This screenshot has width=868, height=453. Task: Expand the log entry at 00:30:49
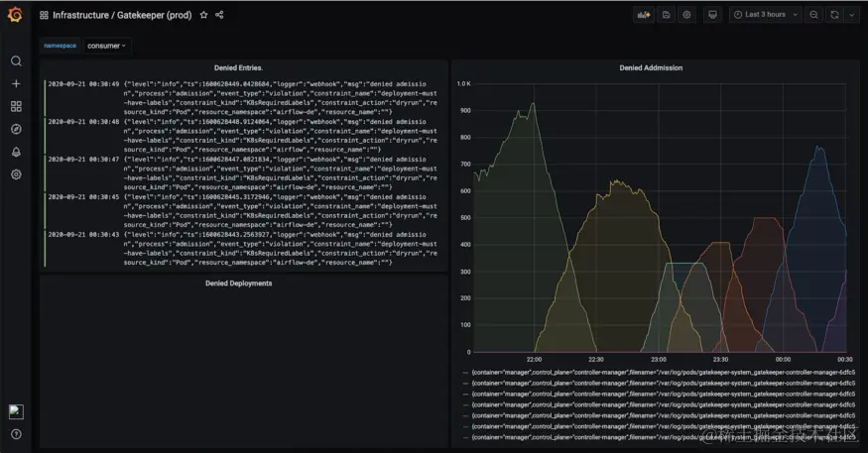242,98
